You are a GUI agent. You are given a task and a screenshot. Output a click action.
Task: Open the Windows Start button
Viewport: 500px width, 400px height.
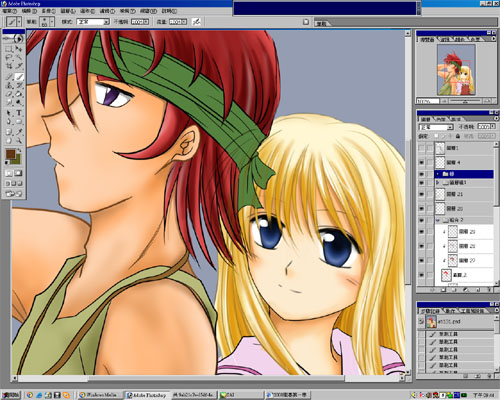[x=10, y=395]
